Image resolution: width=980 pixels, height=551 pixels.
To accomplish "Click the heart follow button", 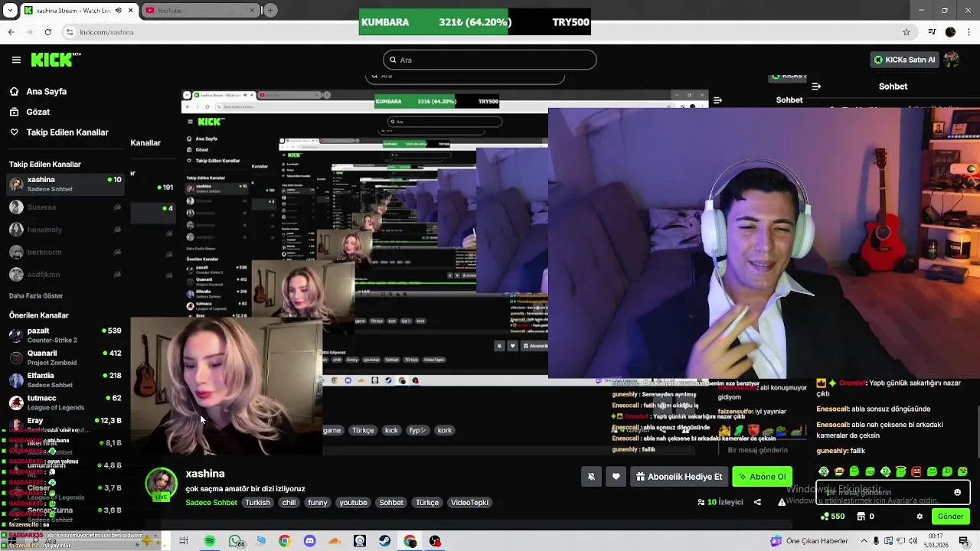I will coord(616,477).
